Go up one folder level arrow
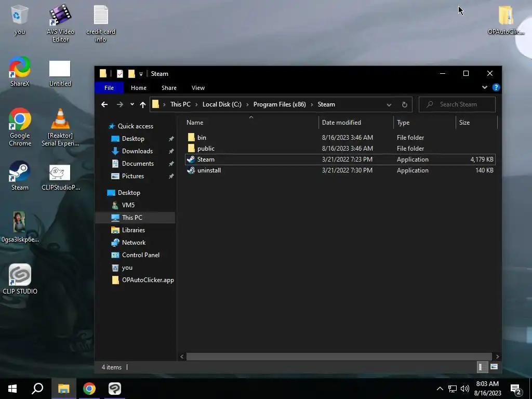Screen dimensions: 532x399 (x=143, y=104)
